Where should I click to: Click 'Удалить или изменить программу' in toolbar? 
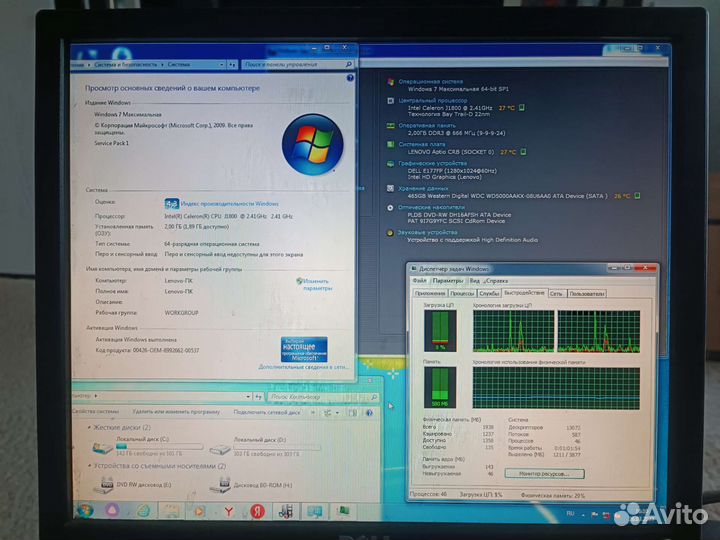pyautogui.click(x=176, y=412)
